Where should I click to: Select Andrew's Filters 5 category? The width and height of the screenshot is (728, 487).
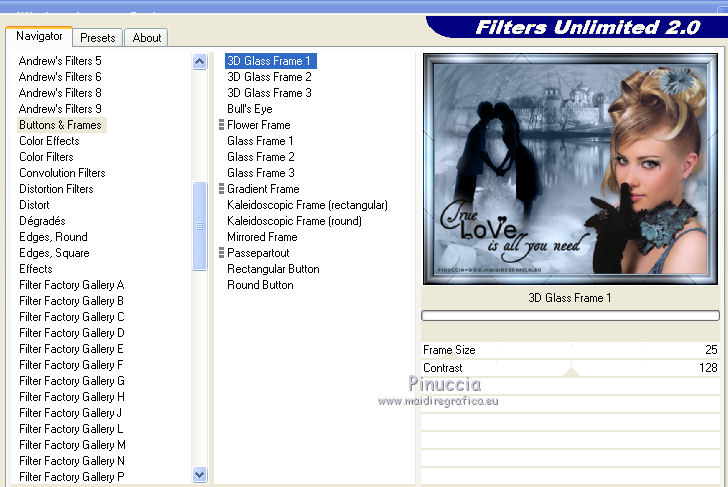(x=60, y=61)
